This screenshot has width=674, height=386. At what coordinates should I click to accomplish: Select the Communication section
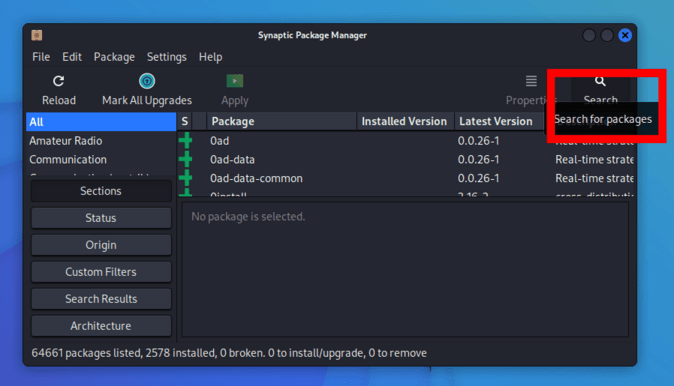[101, 159]
